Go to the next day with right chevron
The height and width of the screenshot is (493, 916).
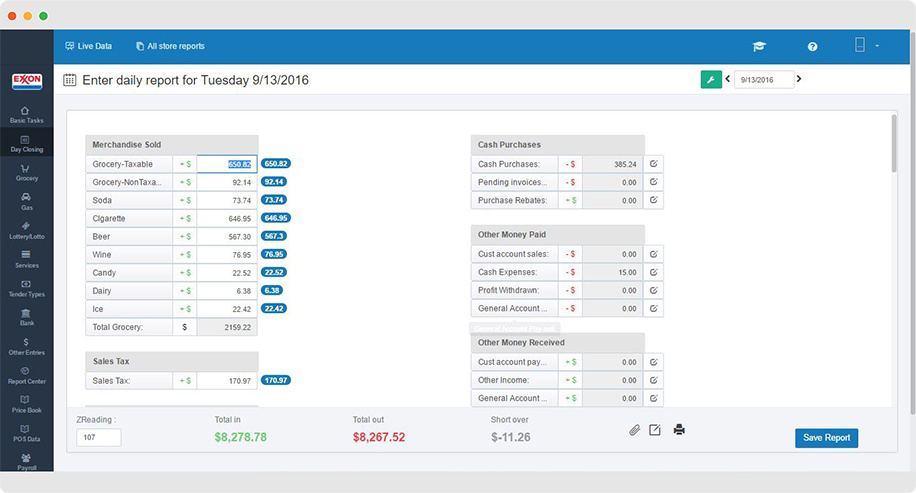[x=799, y=79]
